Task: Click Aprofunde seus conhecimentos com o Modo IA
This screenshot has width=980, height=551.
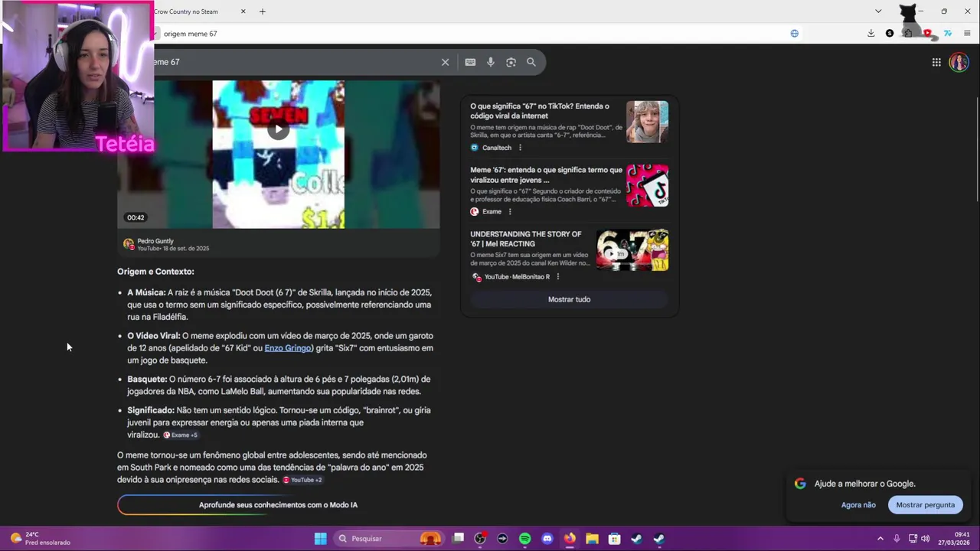Action: pos(278,505)
